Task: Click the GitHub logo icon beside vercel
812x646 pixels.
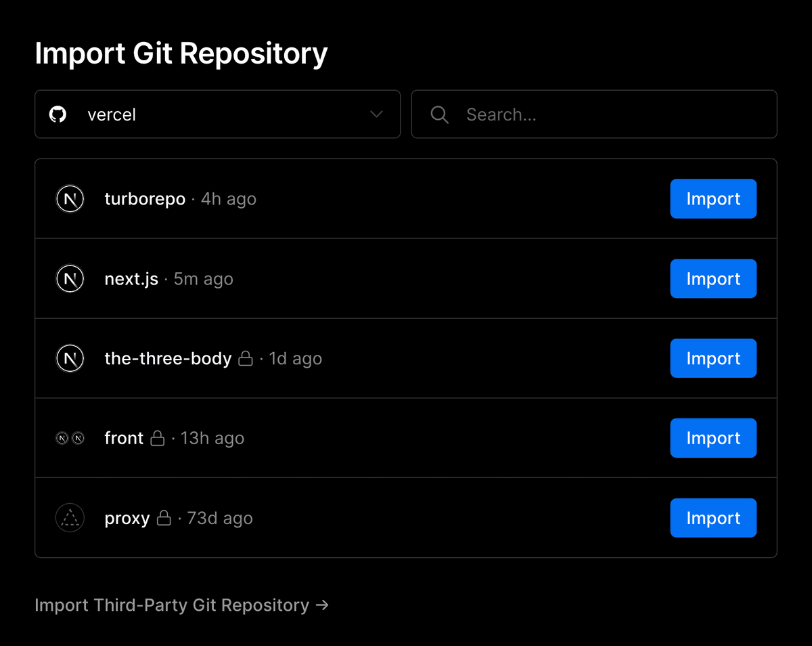Action: click(x=58, y=114)
